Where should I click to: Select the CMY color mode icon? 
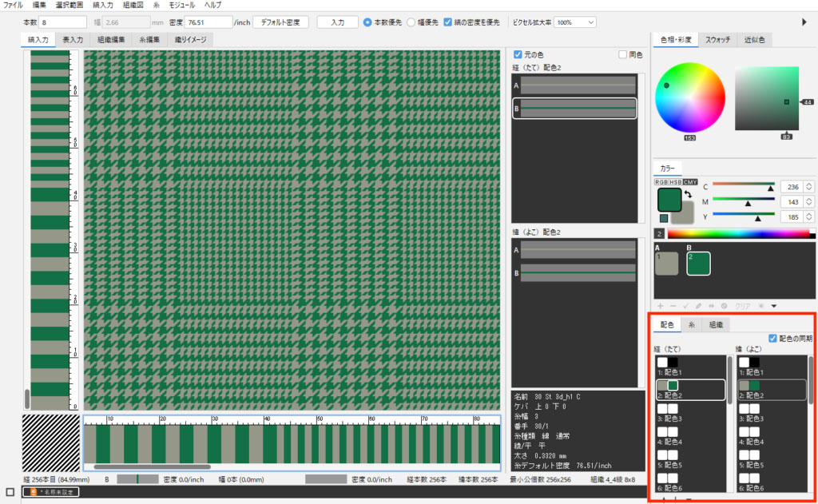tap(691, 182)
